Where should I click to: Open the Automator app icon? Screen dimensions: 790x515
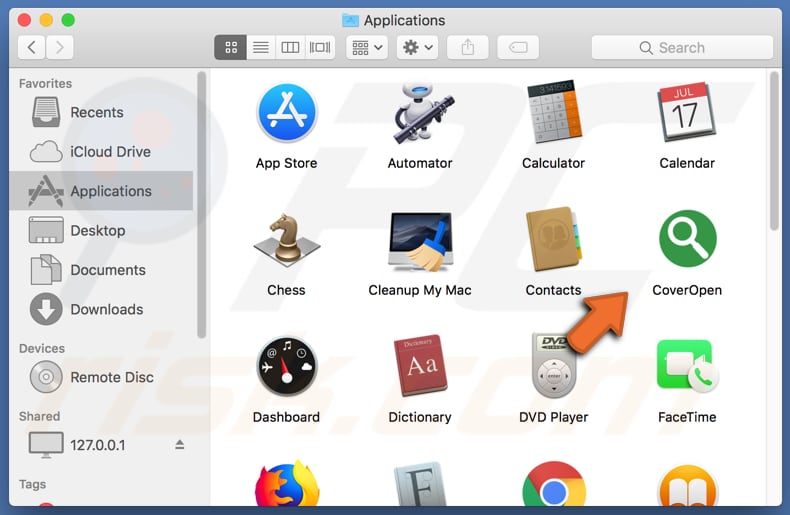[x=422, y=113]
